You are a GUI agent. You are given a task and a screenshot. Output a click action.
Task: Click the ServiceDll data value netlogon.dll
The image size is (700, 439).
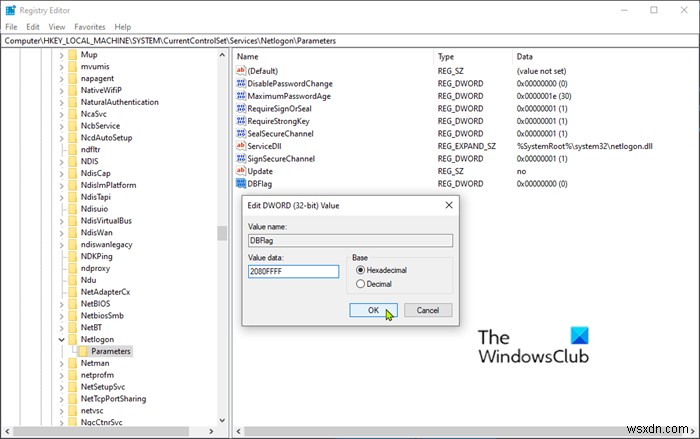click(x=584, y=146)
